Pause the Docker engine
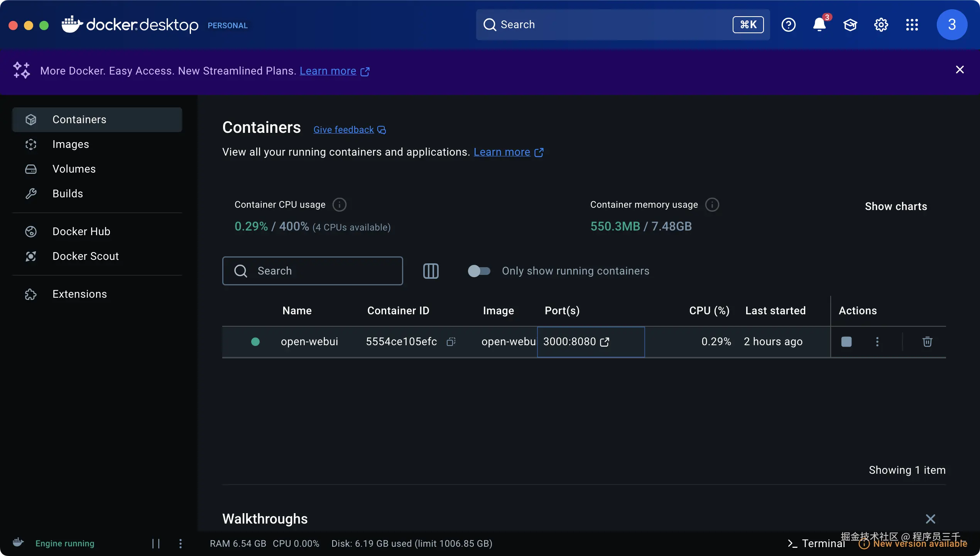Screen dimensions: 980x556 [156, 544]
